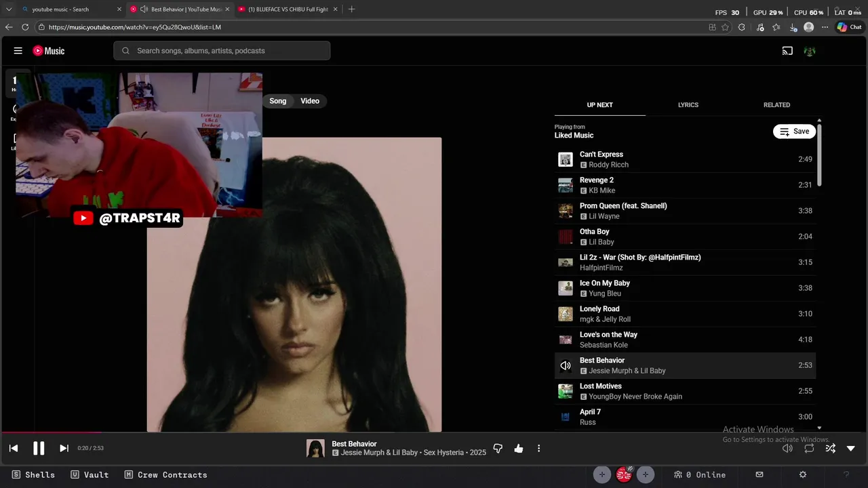The image size is (868, 488).
Task: Open the bottom bar settings gear
Action: 803,474
